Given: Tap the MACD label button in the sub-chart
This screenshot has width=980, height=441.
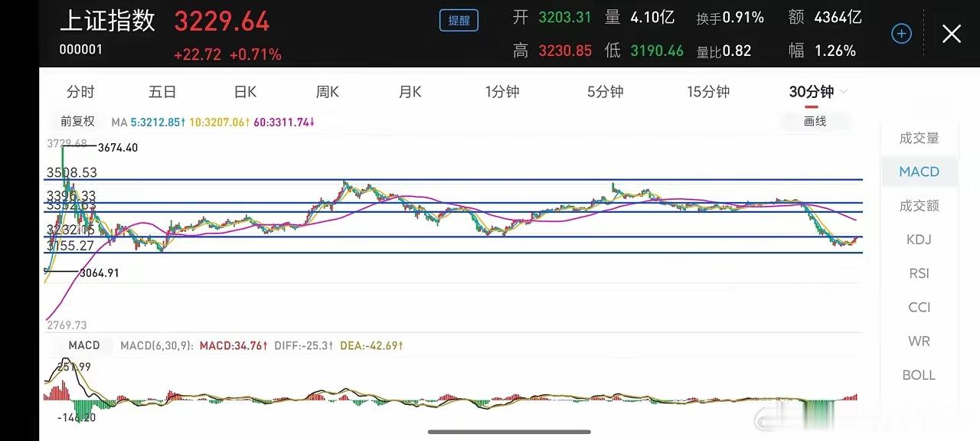Looking at the screenshot, I should tap(84, 345).
